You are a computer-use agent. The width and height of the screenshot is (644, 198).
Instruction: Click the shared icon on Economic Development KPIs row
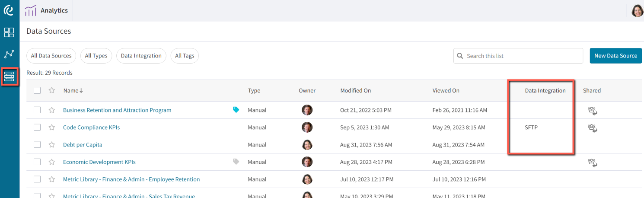pos(592,163)
